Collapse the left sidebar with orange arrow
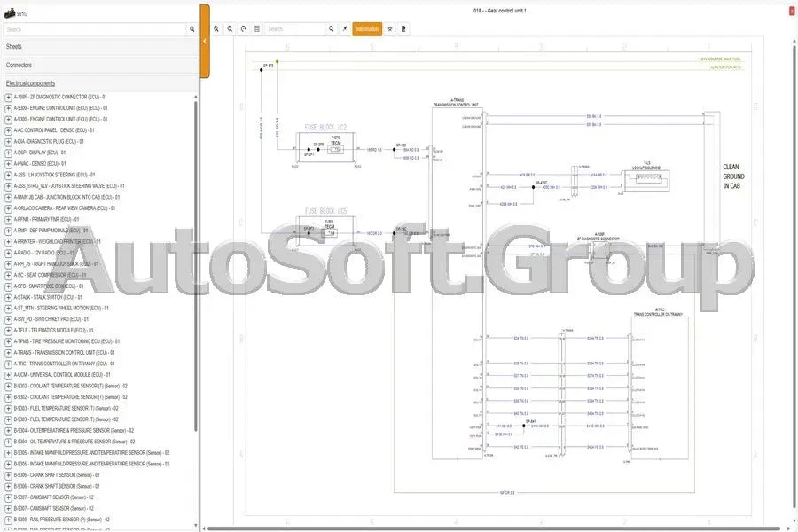This screenshot has height=532, width=798. coord(205,41)
